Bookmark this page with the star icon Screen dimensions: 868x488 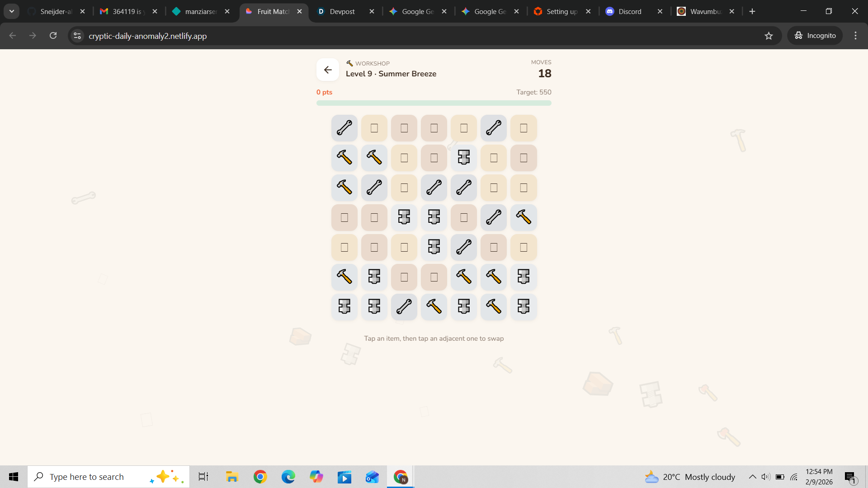pos(769,36)
